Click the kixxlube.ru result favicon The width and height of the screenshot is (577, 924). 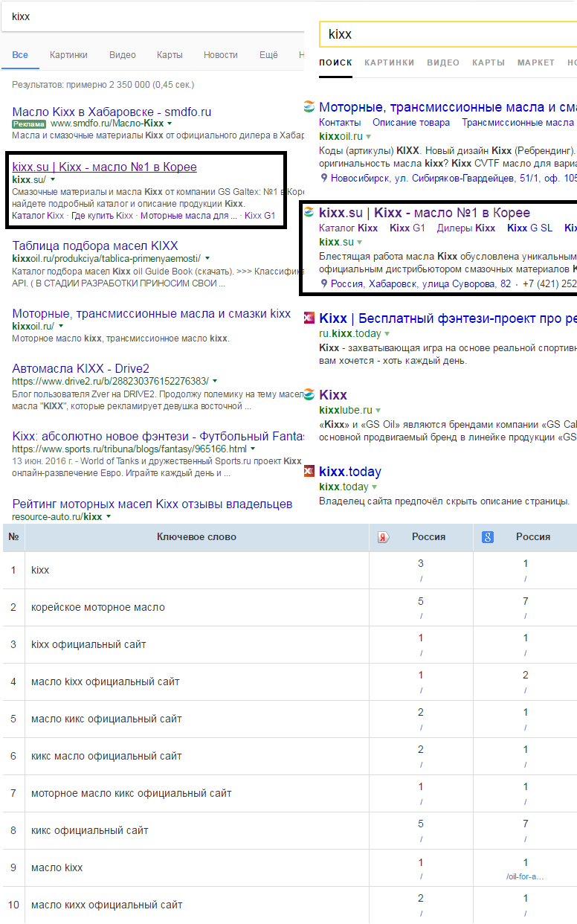coord(309,395)
